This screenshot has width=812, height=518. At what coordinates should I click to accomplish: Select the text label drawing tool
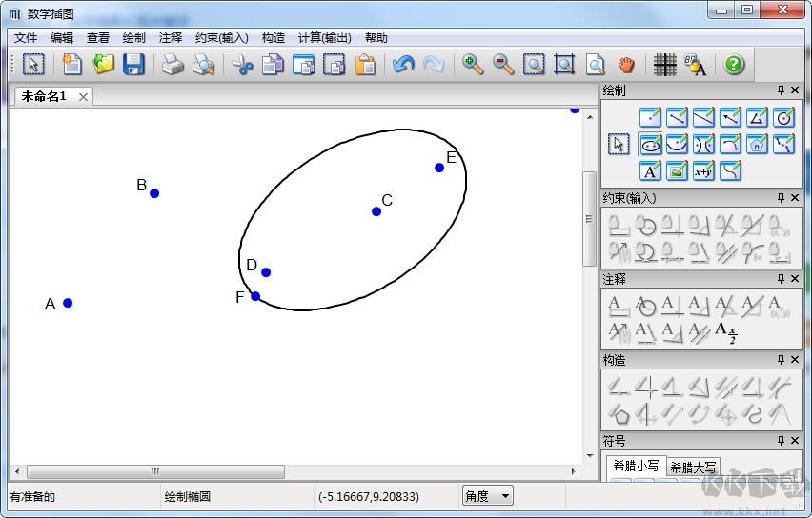(651, 171)
